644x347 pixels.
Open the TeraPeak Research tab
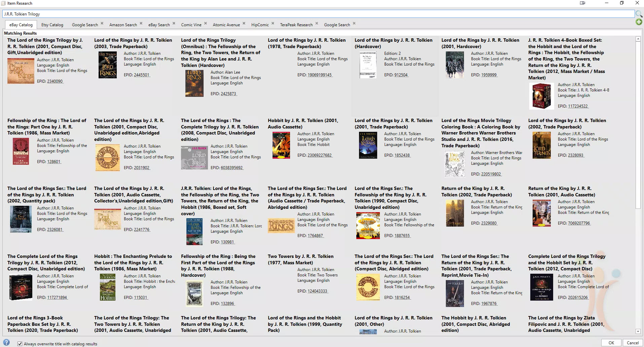(x=296, y=25)
